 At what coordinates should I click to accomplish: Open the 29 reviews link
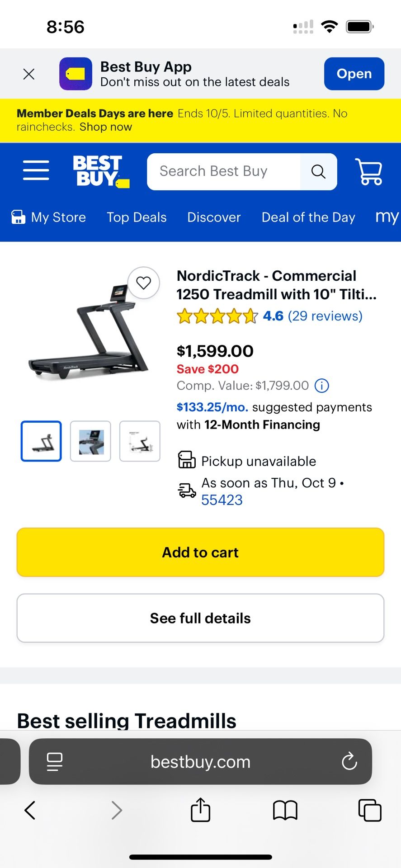[x=325, y=316]
